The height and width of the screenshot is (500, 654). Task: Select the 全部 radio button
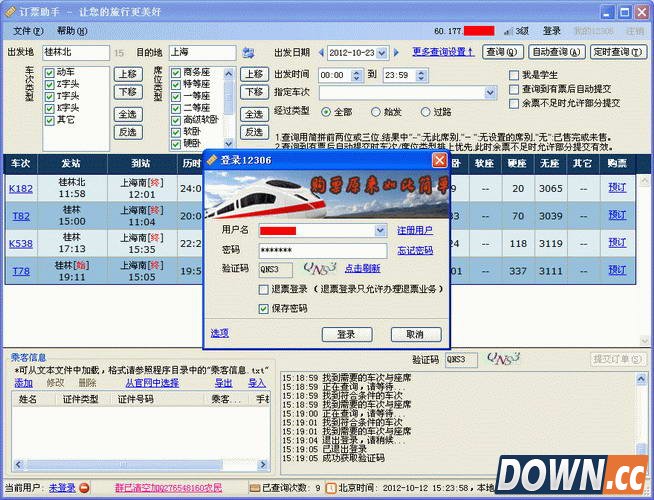tap(326, 112)
